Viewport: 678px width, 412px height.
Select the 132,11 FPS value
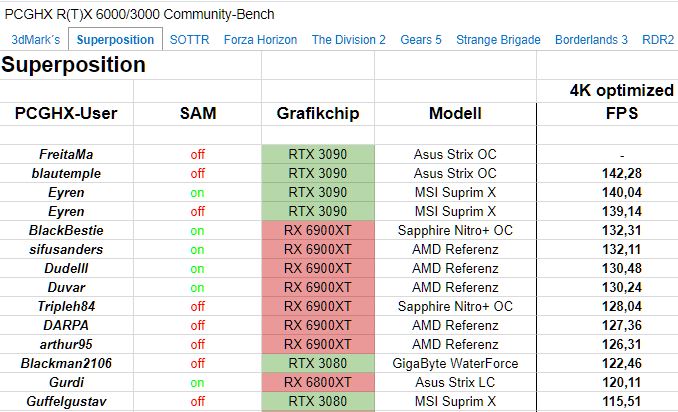tap(622, 249)
